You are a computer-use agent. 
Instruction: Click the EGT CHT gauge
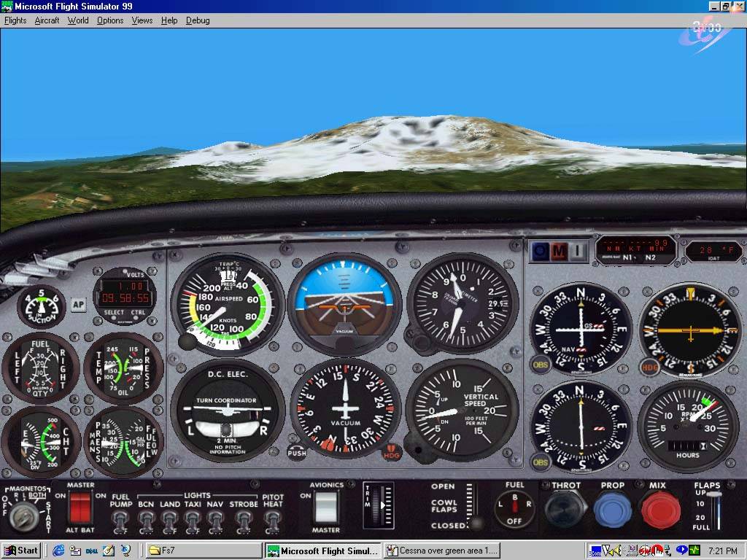pos(41,442)
